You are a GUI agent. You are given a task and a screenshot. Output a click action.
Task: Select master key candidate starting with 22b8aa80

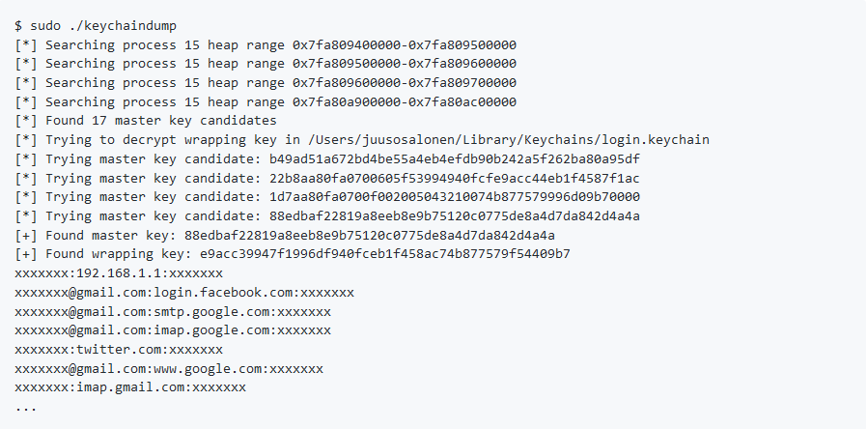[455, 179]
